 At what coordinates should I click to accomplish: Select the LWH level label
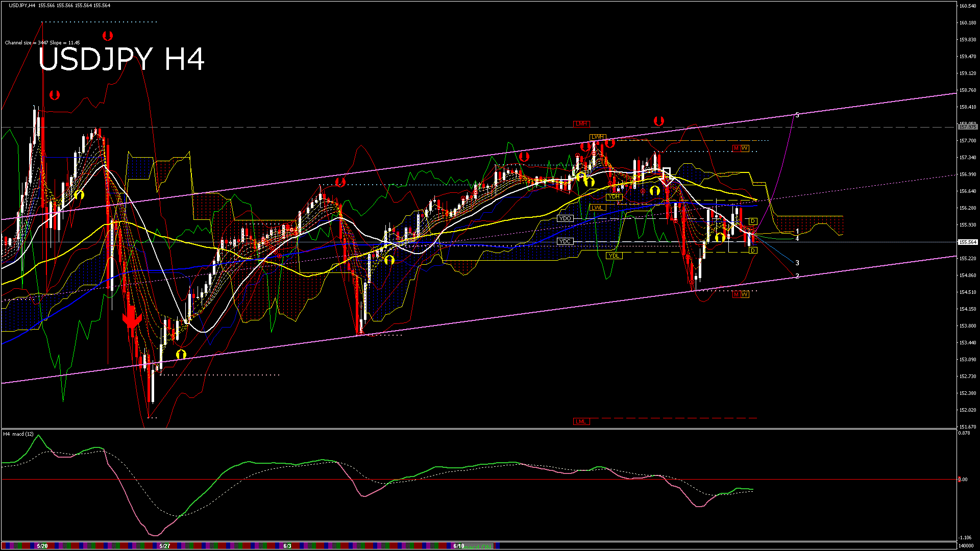tap(597, 137)
